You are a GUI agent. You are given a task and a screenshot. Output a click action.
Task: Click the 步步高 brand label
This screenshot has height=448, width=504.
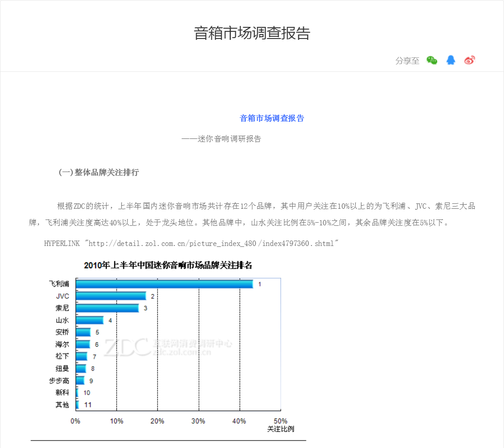click(59, 381)
